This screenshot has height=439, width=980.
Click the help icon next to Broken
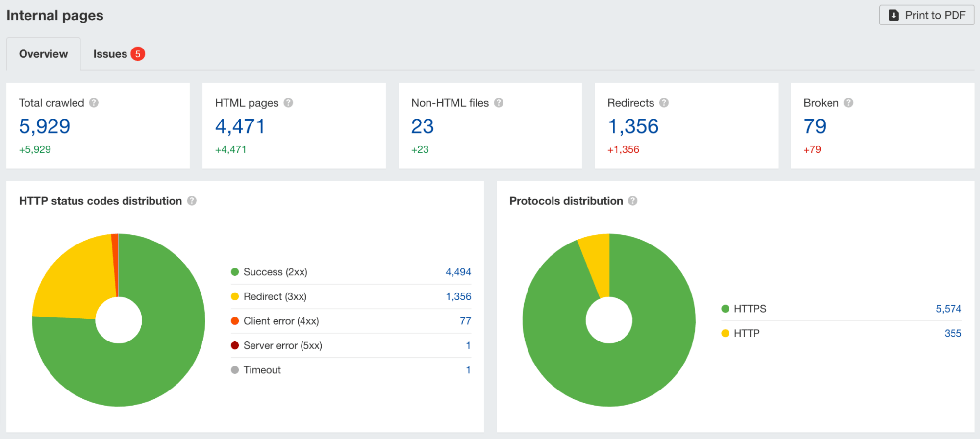click(x=848, y=103)
